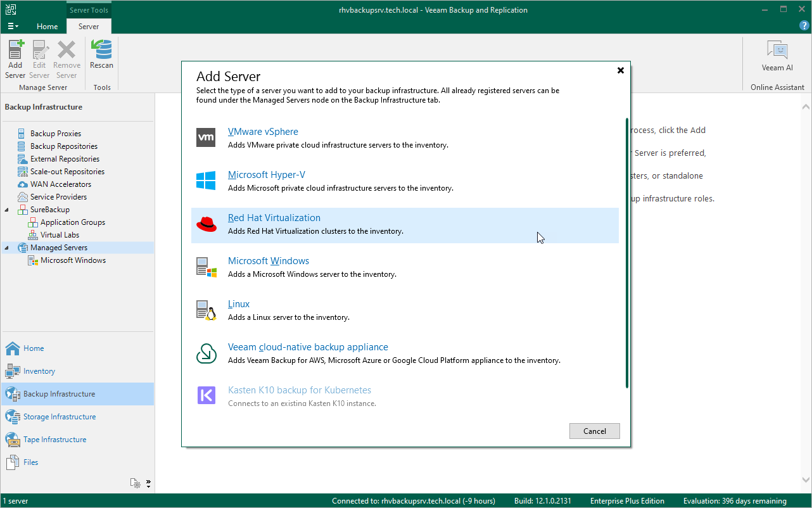Choose Kasten K10 backup for Kubernetes
Screen dimensions: 812x508
coord(300,390)
